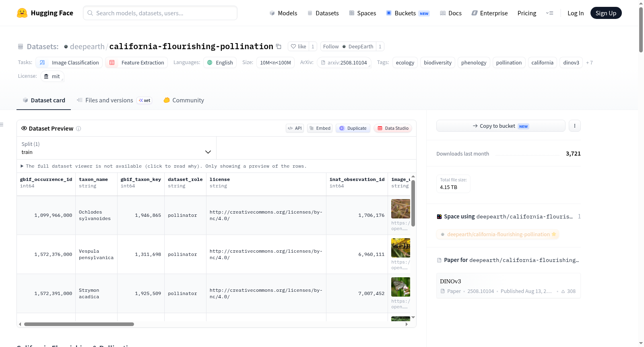Click the table horizontal scrollbar thumb
The height and width of the screenshot is (347, 644).
[79, 324]
